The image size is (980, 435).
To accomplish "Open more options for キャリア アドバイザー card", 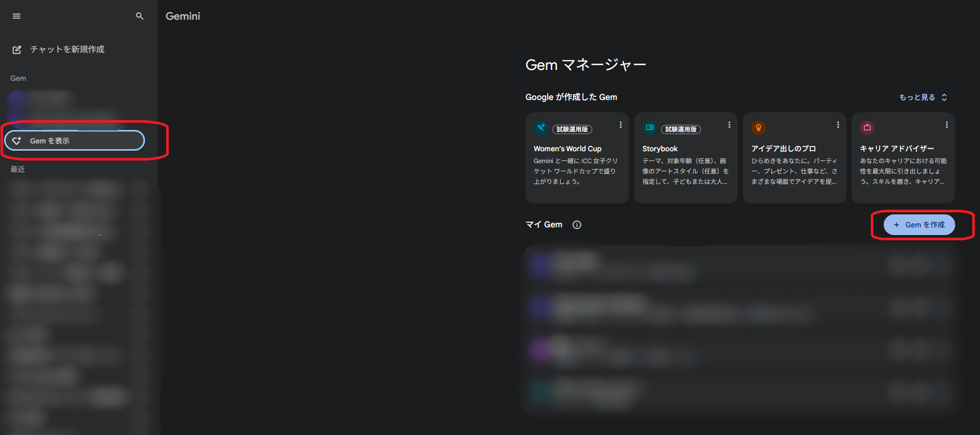I will coord(947,125).
